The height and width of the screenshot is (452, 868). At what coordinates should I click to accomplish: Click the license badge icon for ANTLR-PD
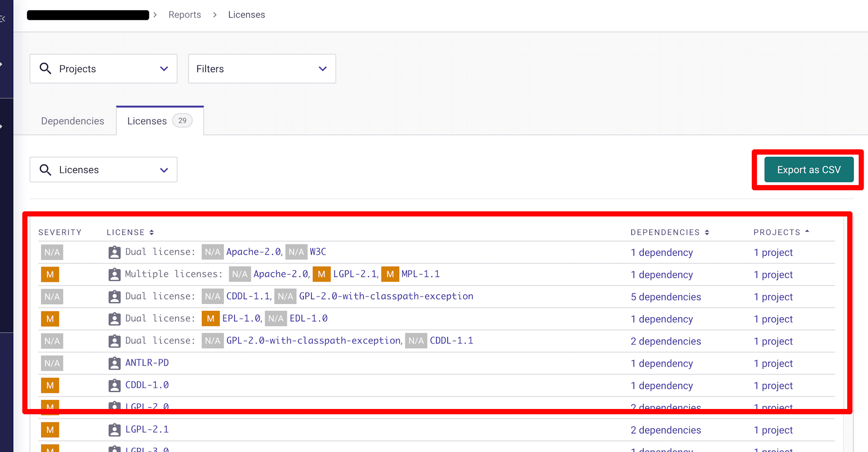(x=114, y=363)
